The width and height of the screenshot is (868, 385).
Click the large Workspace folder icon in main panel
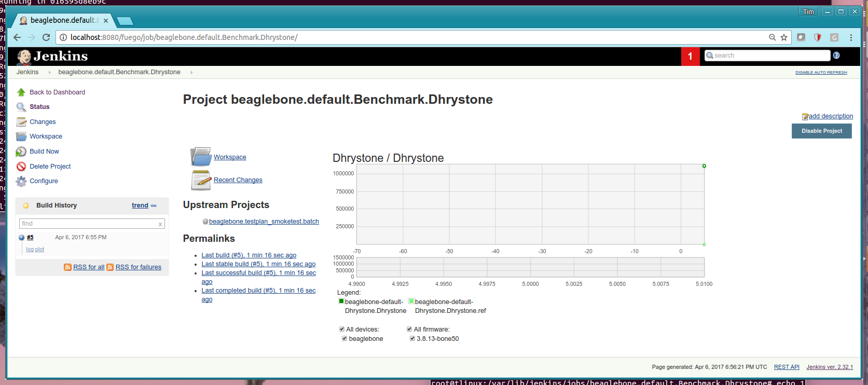click(x=201, y=156)
